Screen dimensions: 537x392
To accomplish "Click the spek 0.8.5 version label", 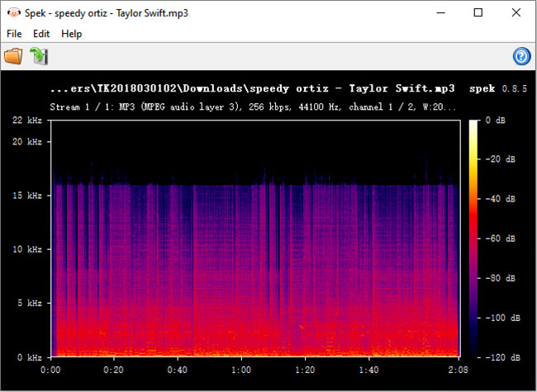I will pyautogui.click(x=498, y=88).
